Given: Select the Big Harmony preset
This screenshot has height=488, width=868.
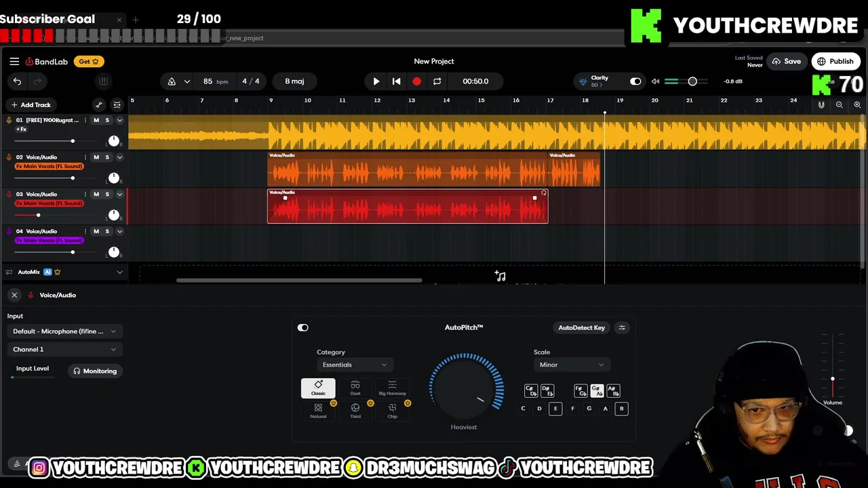Looking at the screenshot, I should (x=392, y=388).
